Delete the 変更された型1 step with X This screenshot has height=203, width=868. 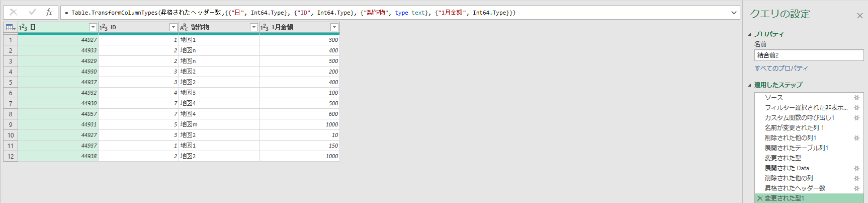pos(760,198)
